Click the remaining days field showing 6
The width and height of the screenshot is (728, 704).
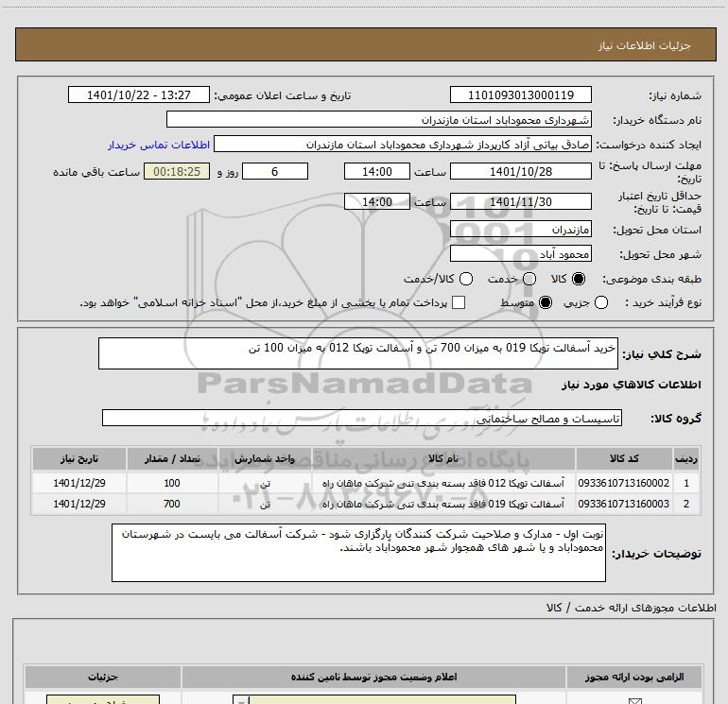point(275,172)
